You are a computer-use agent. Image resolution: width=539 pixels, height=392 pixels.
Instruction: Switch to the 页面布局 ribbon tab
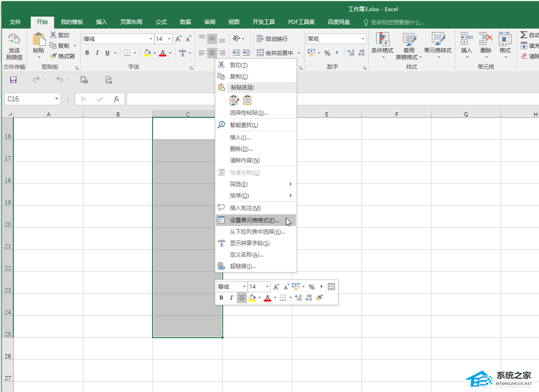tap(131, 22)
